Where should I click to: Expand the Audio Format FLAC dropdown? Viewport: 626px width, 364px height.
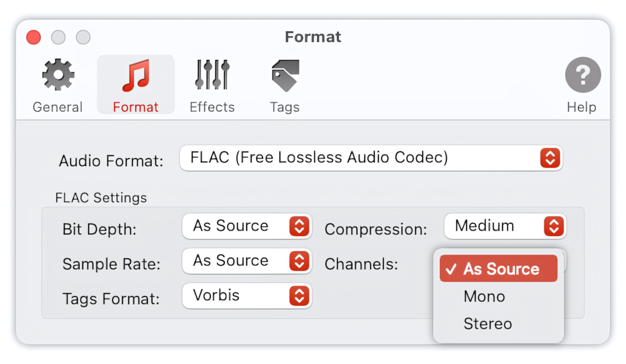pyautogui.click(x=371, y=158)
